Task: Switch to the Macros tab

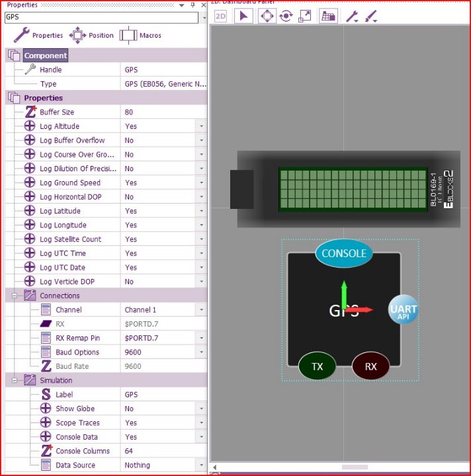Action: click(x=141, y=35)
